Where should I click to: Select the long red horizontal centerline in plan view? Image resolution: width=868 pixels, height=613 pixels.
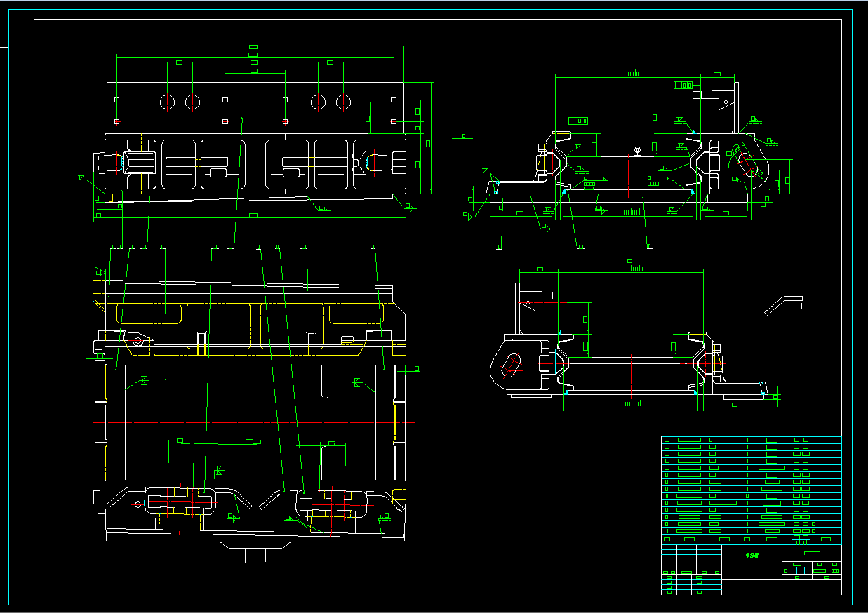(x=253, y=423)
